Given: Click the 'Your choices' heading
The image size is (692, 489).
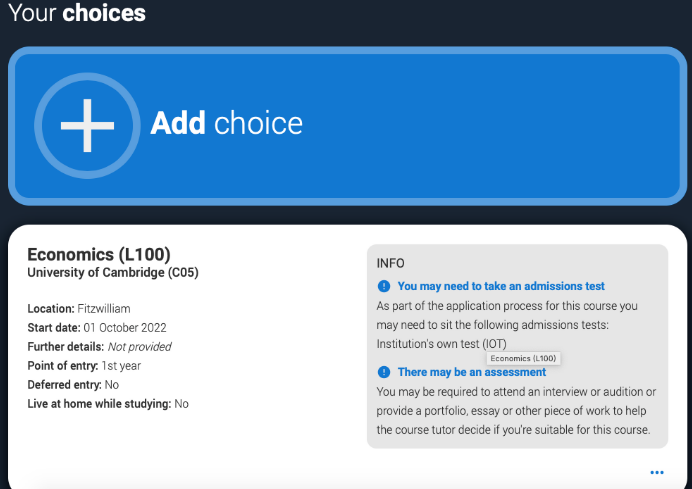Looking at the screenshot, I should click(77, 13).
